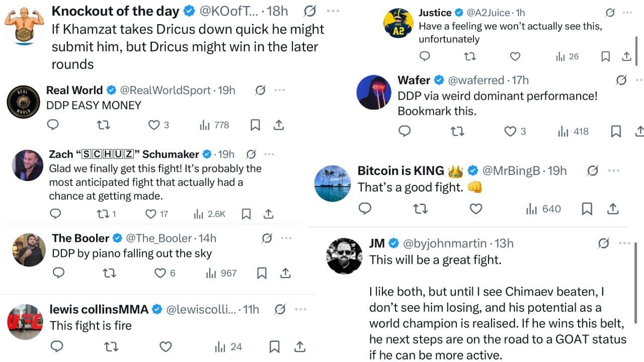The height and width of the screenshot is (362, 644).
Task: Bookmark Zach Schumaker's tweet
Action: 246,214
